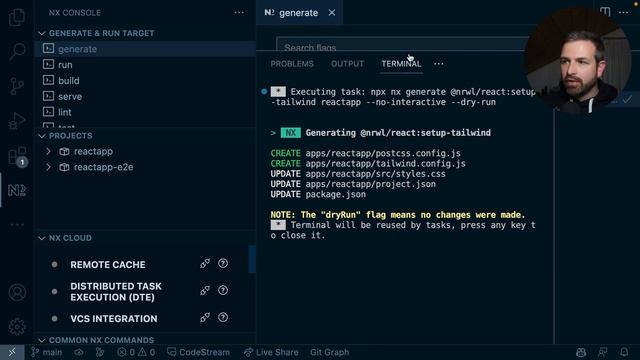Screen dimensions: 640x360
Task: Collapse Generate & Run Target section
Action: [42, 33]
